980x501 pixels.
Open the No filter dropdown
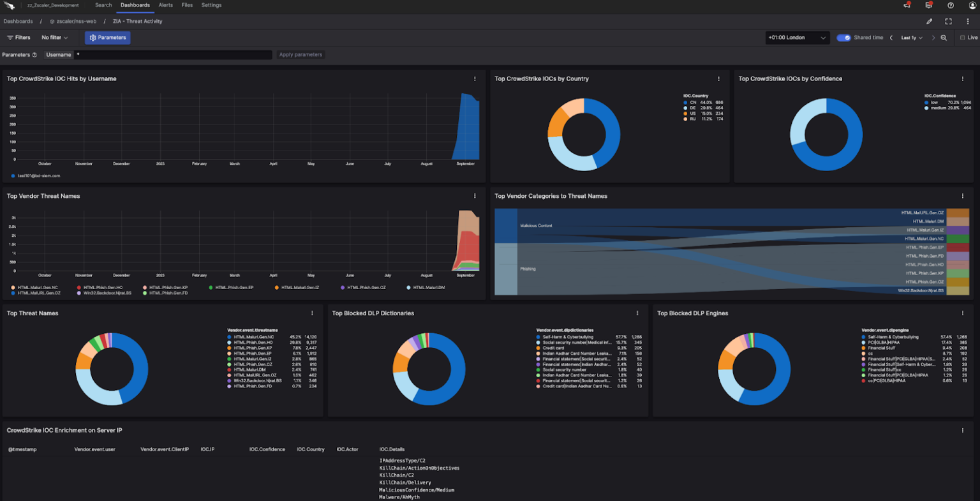click(x=54, y=38)
